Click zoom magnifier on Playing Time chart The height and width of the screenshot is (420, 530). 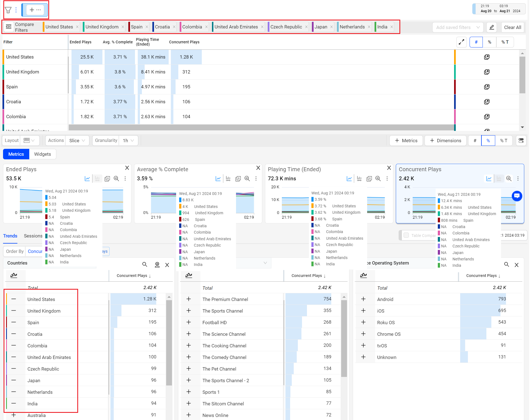378,179
